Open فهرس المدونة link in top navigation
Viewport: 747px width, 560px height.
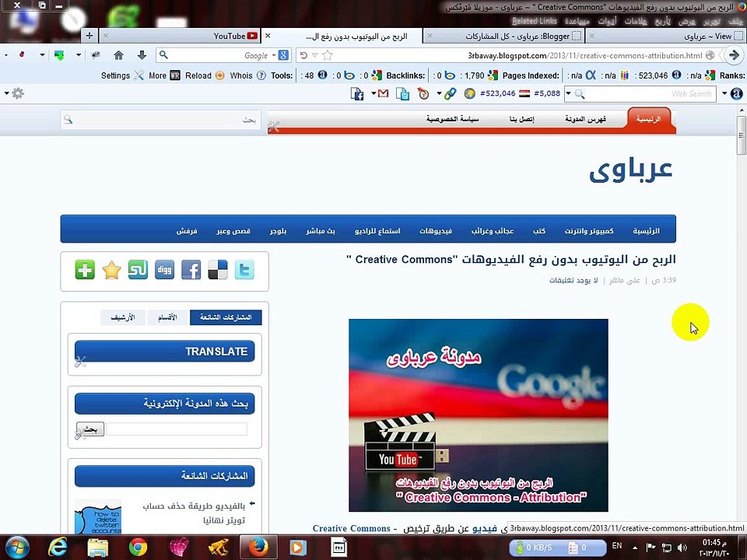[585, 119]
